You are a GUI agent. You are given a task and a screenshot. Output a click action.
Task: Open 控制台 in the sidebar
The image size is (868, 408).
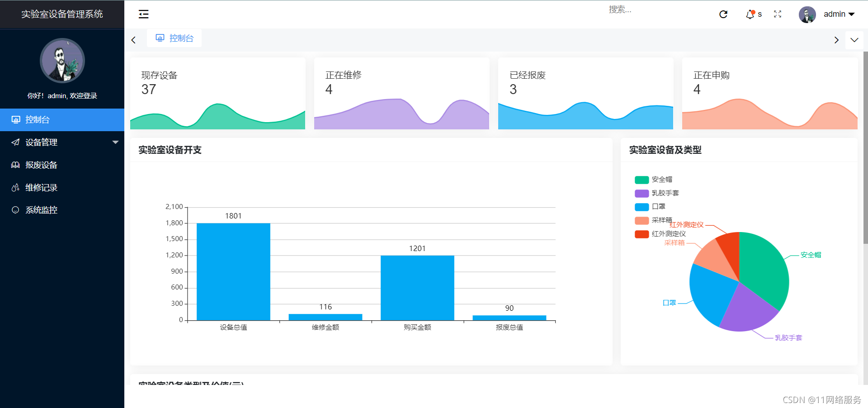pyautogui.click(x=62, y=119)
